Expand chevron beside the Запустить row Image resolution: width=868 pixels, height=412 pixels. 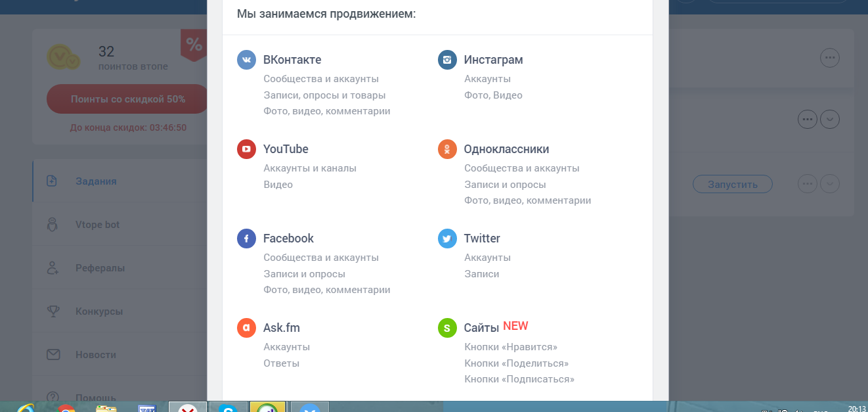pos(830,184)
